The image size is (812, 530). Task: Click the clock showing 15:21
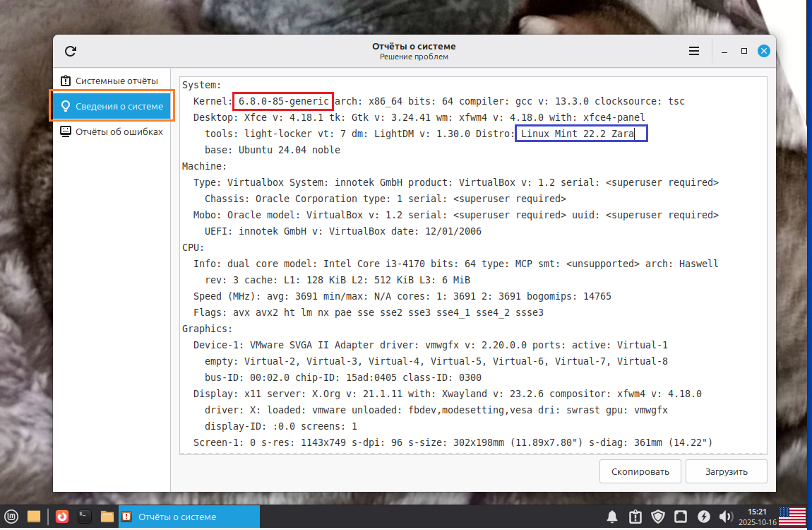tap(757, 512)
